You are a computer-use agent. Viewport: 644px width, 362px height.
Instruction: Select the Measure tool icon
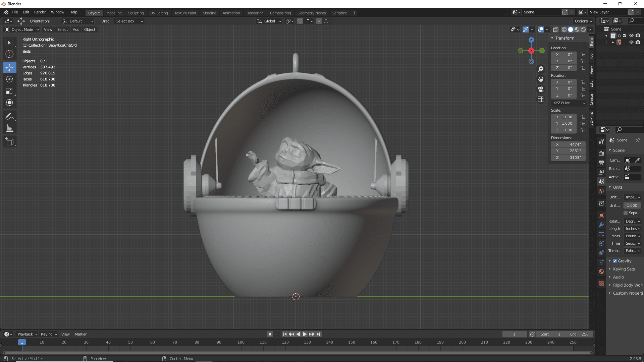pos(10,128)
